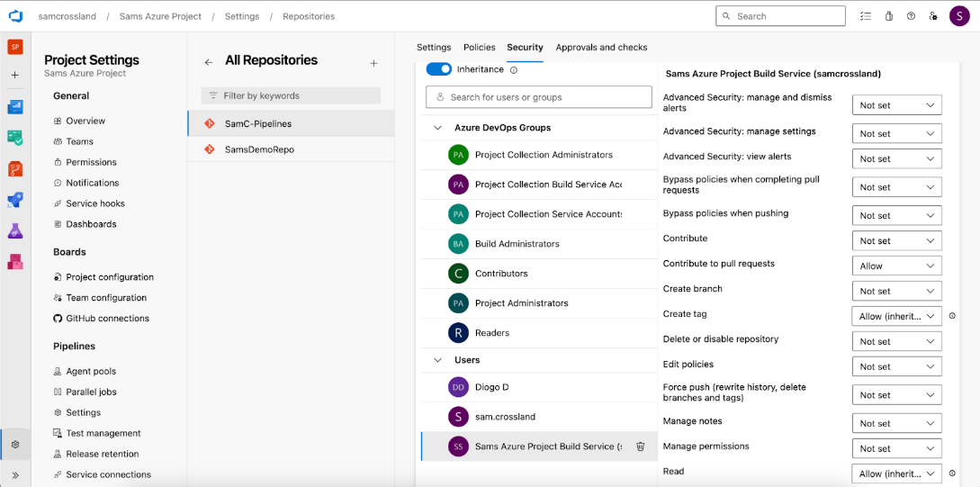Open Service connections settings item
The image size is (980, 487).
coord(108,474)
